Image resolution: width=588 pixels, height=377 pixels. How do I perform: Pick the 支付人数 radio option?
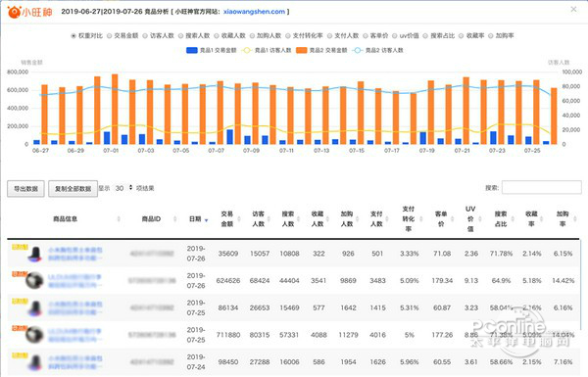pyautogui.click(x=329, y=36)
